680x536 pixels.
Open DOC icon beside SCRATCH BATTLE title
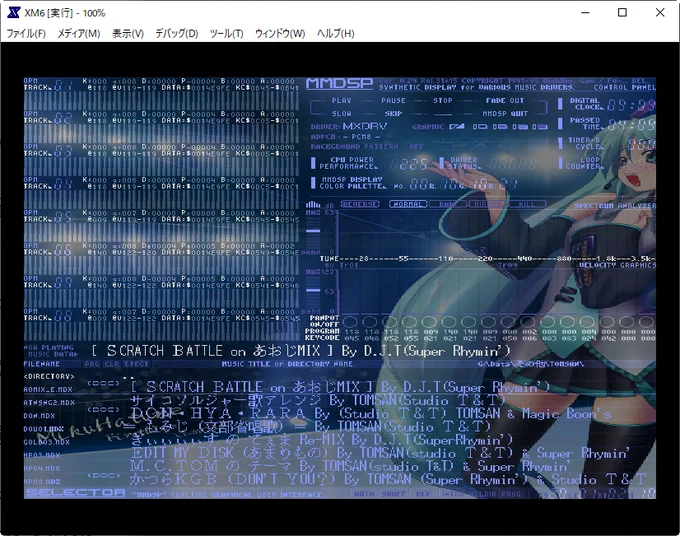tap(103, 383)
